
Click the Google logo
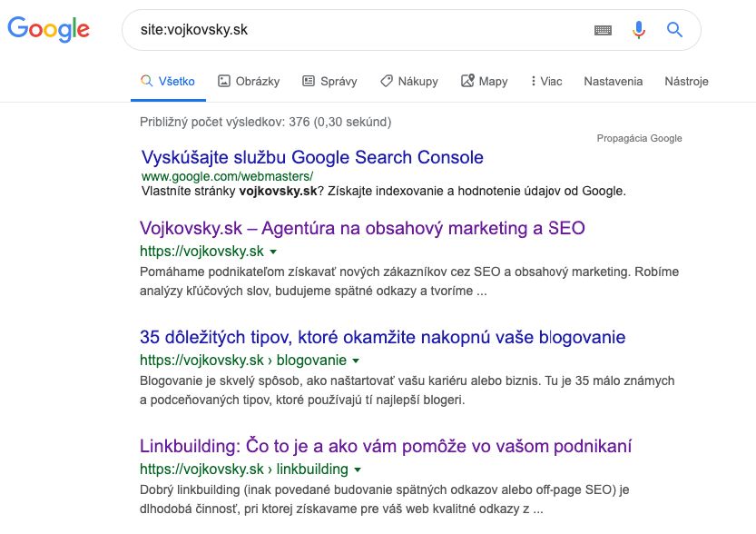[48, 29]
